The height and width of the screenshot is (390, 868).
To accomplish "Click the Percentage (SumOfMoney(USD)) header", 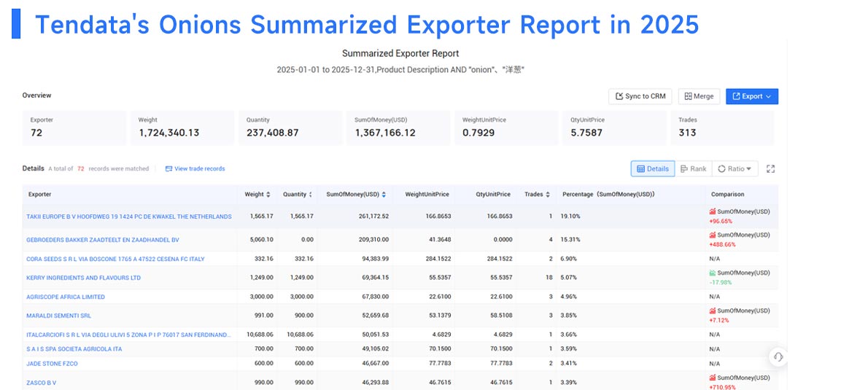I will (x=608, y=195).
